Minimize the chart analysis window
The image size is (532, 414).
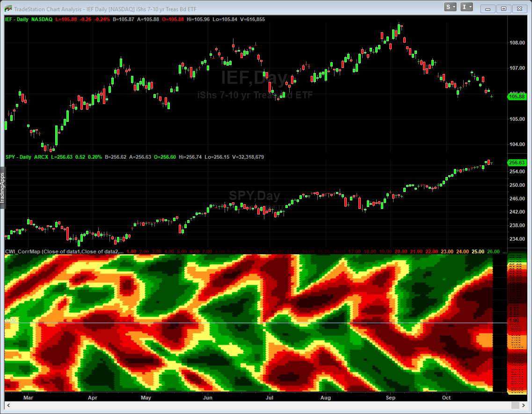click(x=488, y=8)
